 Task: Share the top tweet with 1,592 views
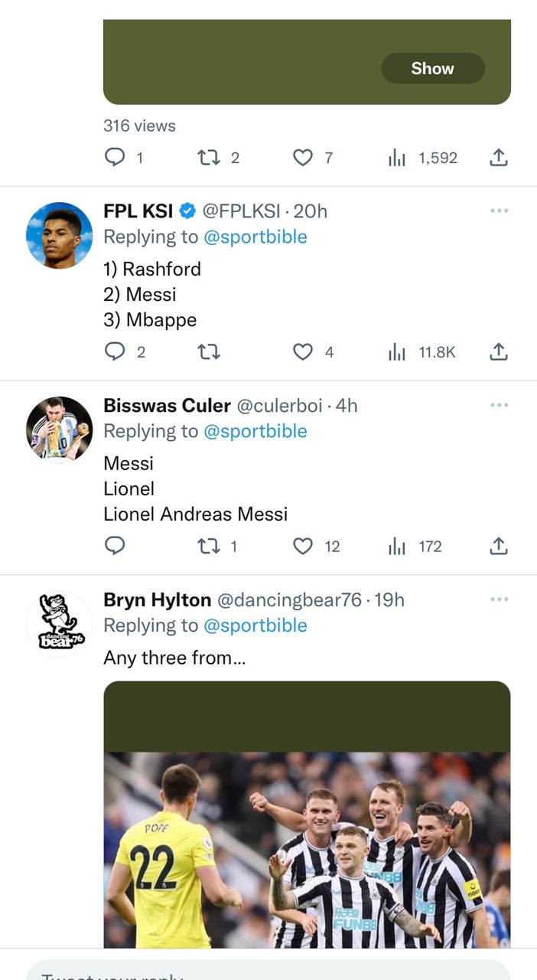click(x=498, y=158)
